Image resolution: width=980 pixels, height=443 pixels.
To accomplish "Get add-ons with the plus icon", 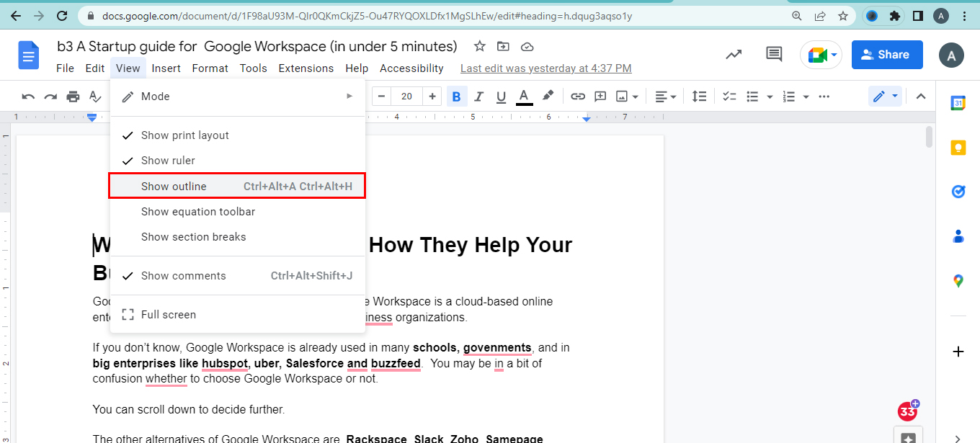I will 958,352.
